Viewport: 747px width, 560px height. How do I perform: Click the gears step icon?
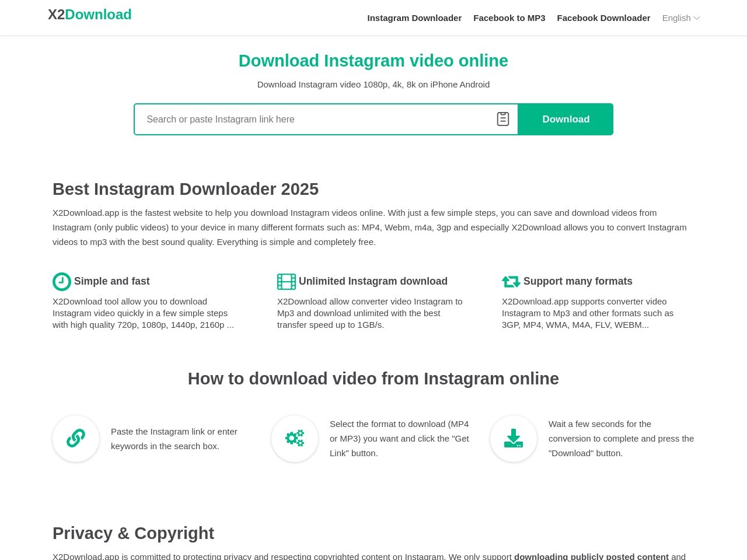point(295,439)
